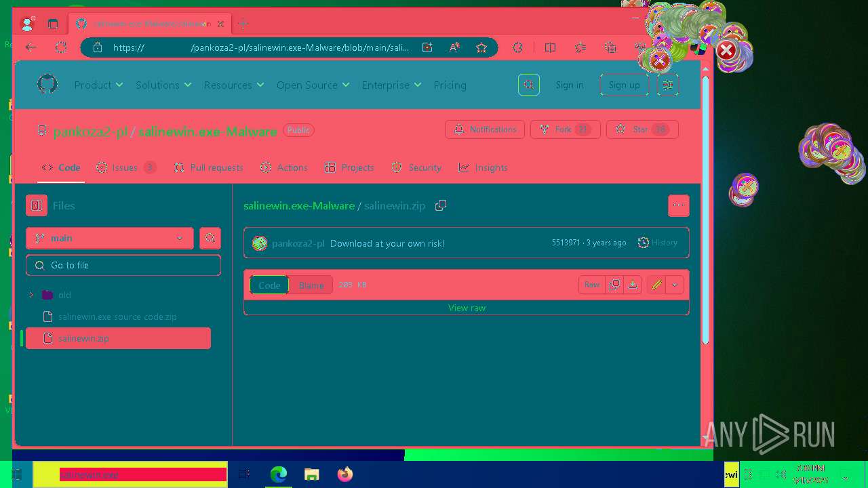Open the tab actions menu icon
The height and width of the screenshot is (488, 868).
pos(53,24)
